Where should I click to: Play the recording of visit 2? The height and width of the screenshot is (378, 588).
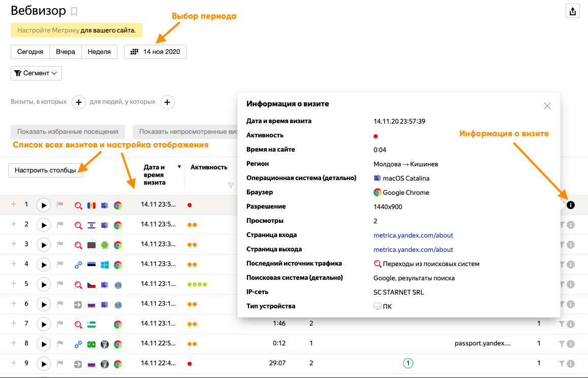[x=44, y=225]
